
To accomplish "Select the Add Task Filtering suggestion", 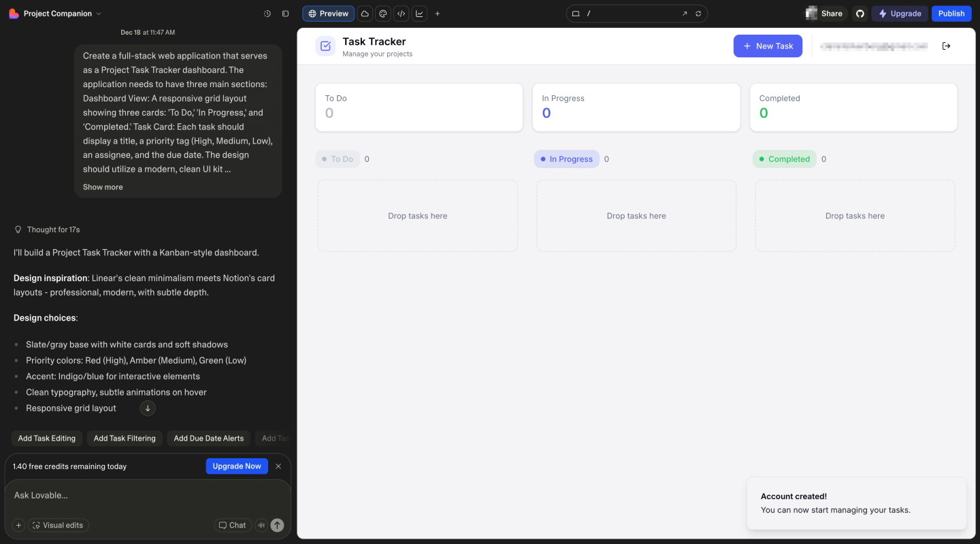I will (125, 438).
